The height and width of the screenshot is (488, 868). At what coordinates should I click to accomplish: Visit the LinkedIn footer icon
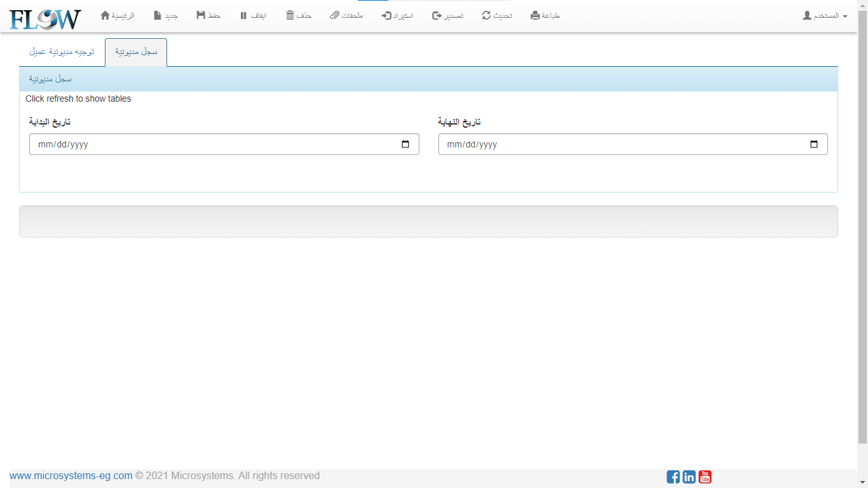point(689,477)
